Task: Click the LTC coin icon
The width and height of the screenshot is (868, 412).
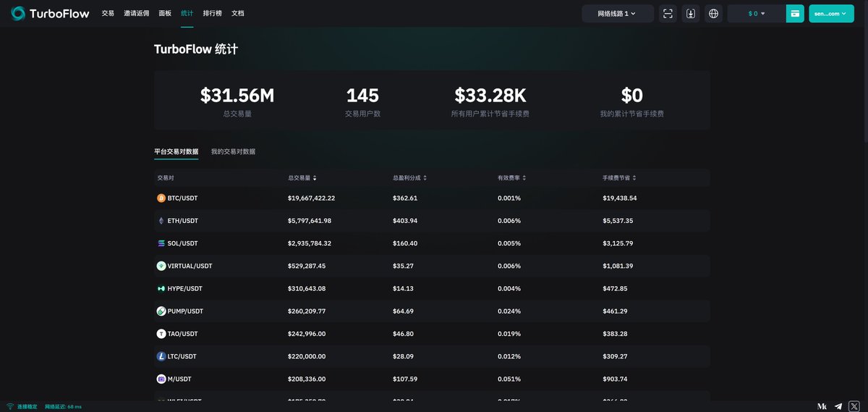Action: (161, 356)
